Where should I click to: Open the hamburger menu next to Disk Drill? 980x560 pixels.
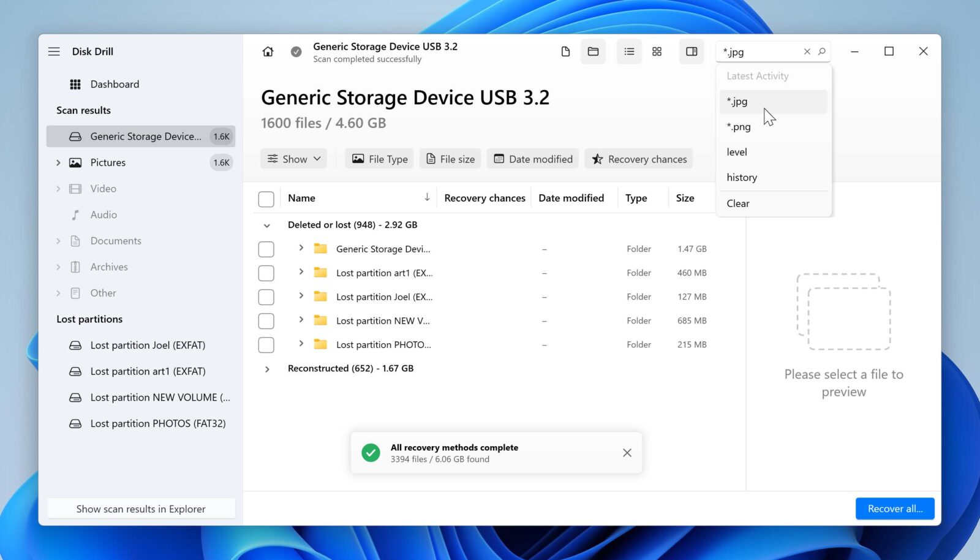pyautogui.click(x=54, y=51)
